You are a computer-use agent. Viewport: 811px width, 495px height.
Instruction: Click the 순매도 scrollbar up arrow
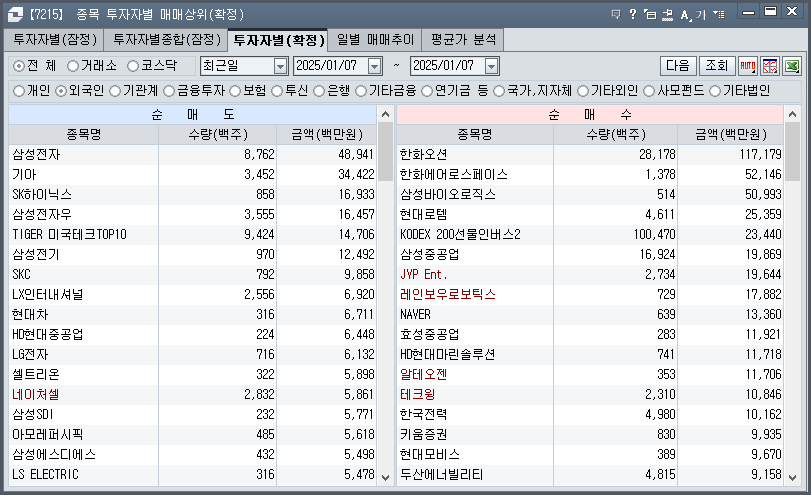(385, 114)
